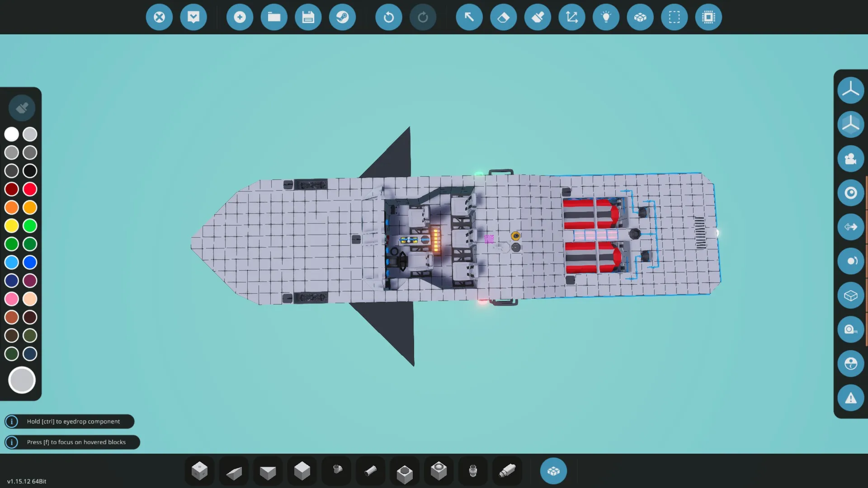
Task: Select the eraser delete tool
Action: [x=503, y=17]
